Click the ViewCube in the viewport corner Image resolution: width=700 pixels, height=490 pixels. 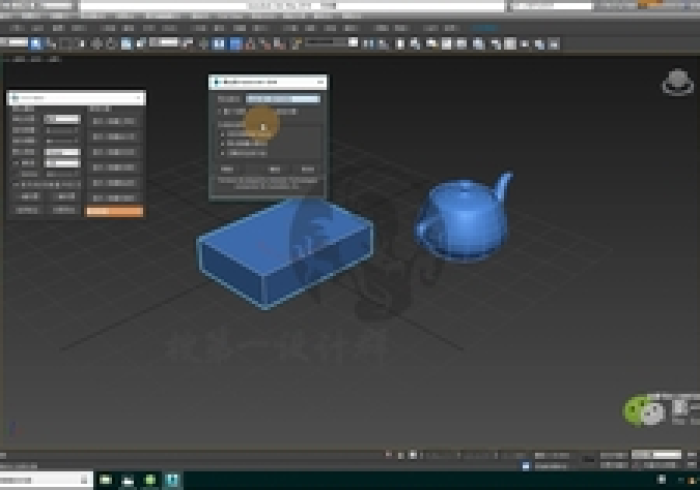677,86
